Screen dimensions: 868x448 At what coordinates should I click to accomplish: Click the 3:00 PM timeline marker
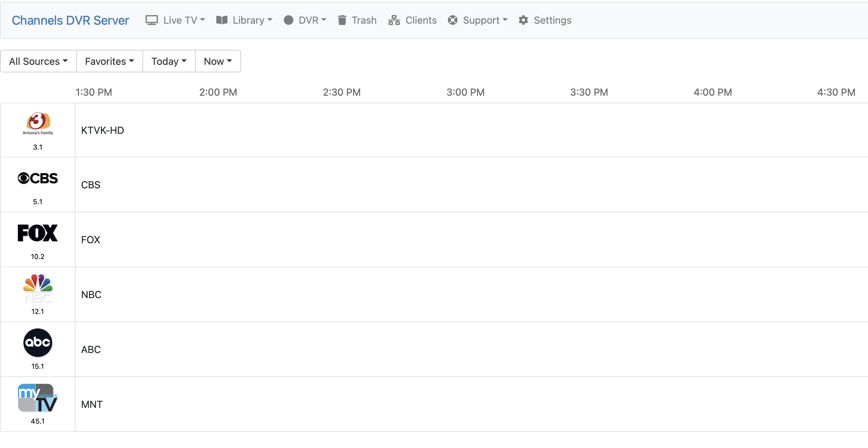(x=465, y=92)
